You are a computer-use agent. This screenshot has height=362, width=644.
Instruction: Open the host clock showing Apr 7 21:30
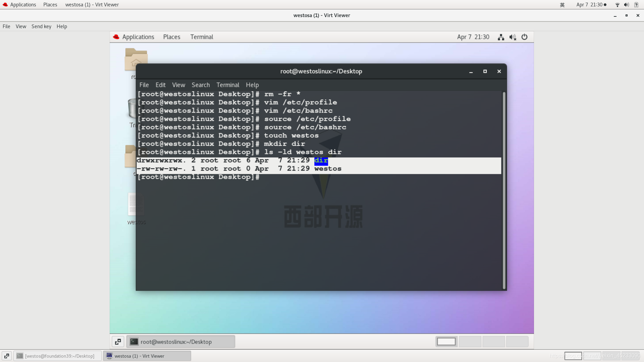point(591,5)
